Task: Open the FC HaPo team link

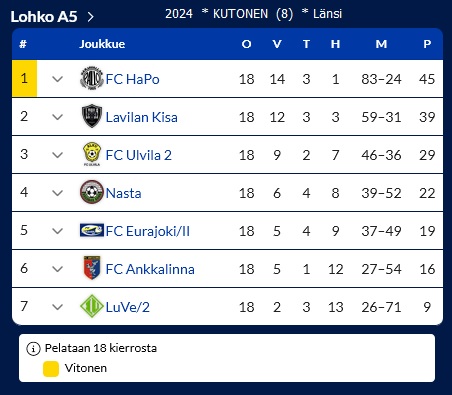Action: (x=132, y=79)
